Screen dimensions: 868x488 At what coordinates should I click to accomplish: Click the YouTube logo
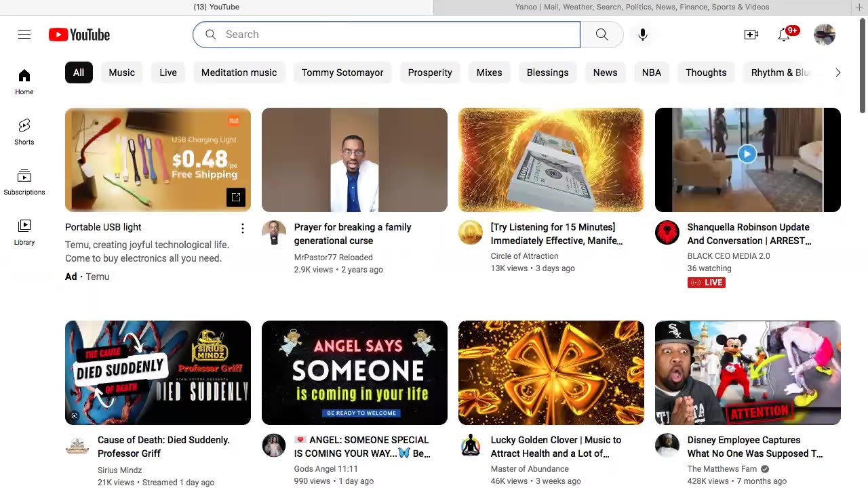[79, 35]
